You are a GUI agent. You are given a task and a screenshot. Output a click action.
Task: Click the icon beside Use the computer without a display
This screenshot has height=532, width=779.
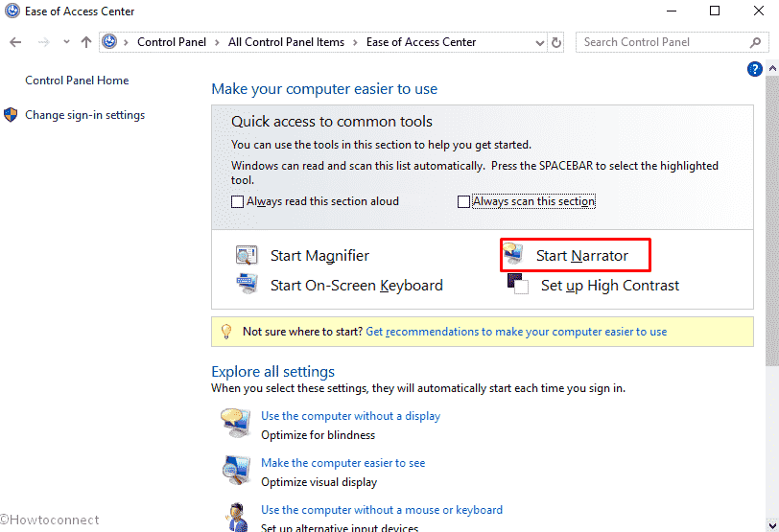tap(236, 423)
